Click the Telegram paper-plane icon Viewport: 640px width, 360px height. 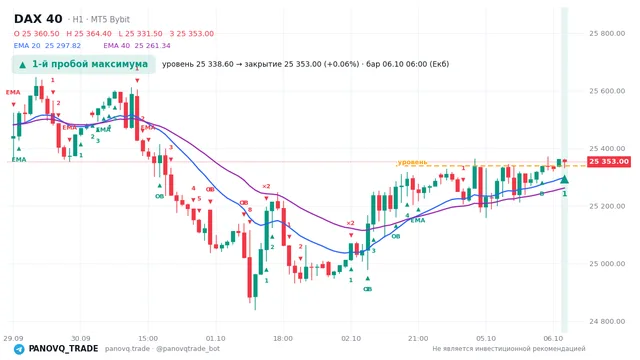tap(19, 349)
